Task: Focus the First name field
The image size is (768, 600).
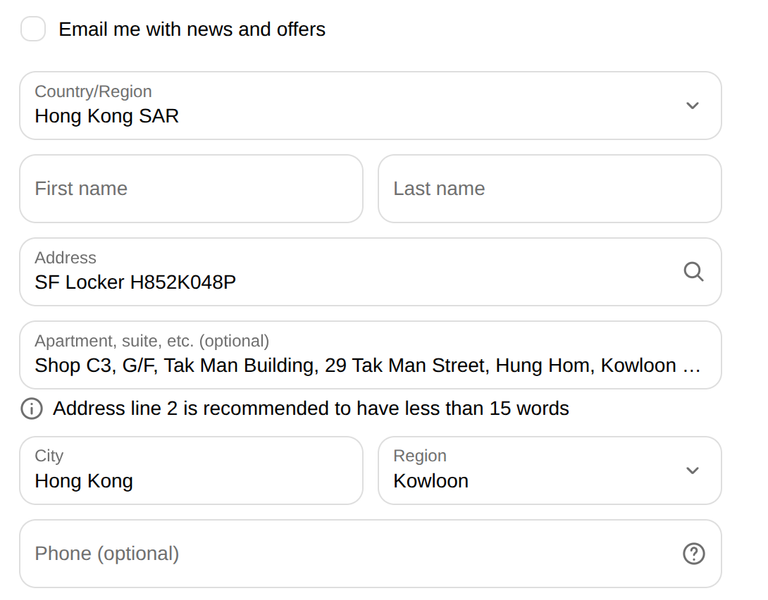Action: pos(191,189)
